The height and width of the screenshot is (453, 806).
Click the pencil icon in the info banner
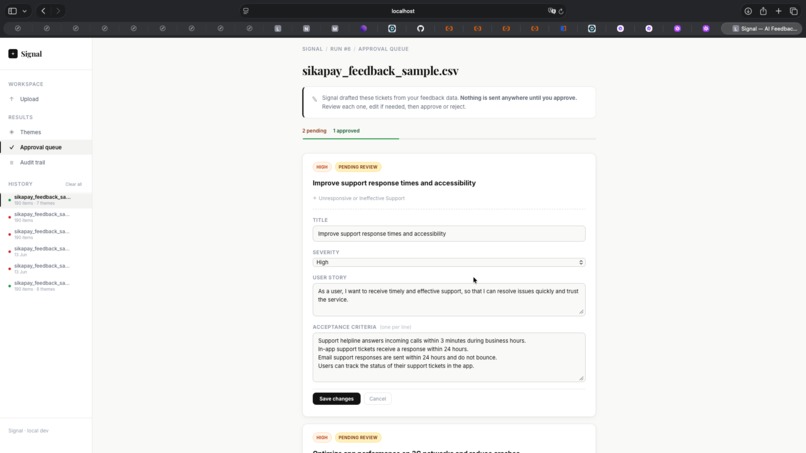pyautogui.click(x=315, y=99)
